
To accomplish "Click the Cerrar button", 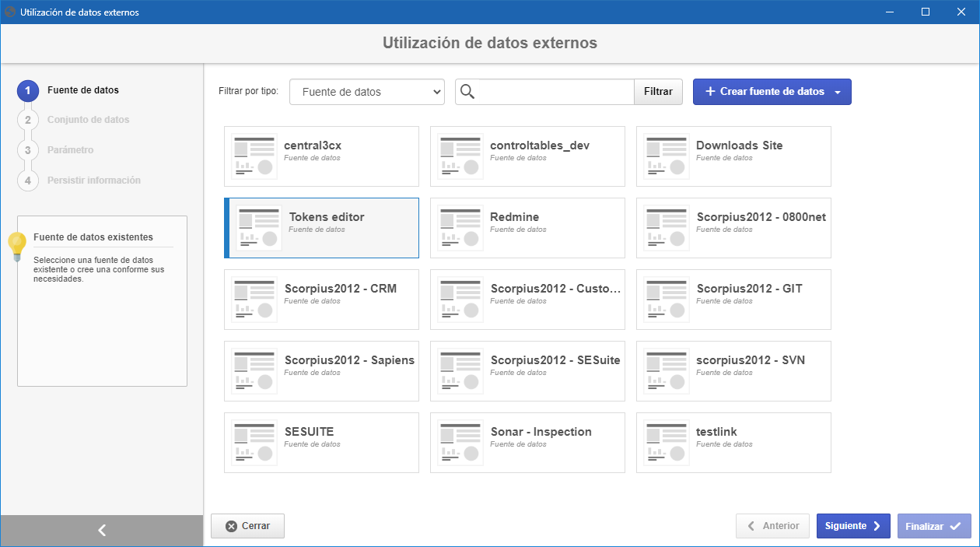I will tap(247, 526).
